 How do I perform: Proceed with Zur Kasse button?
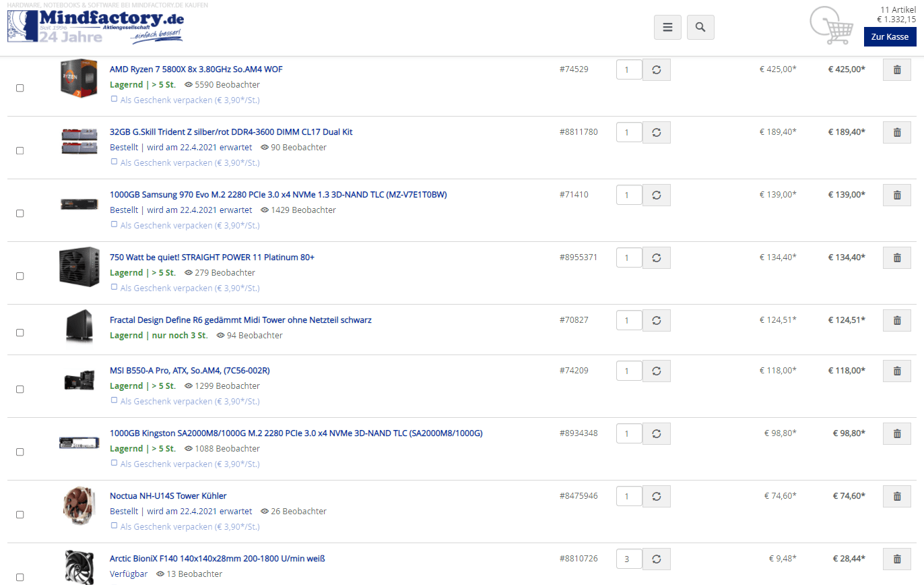click(x=890, y=37)
